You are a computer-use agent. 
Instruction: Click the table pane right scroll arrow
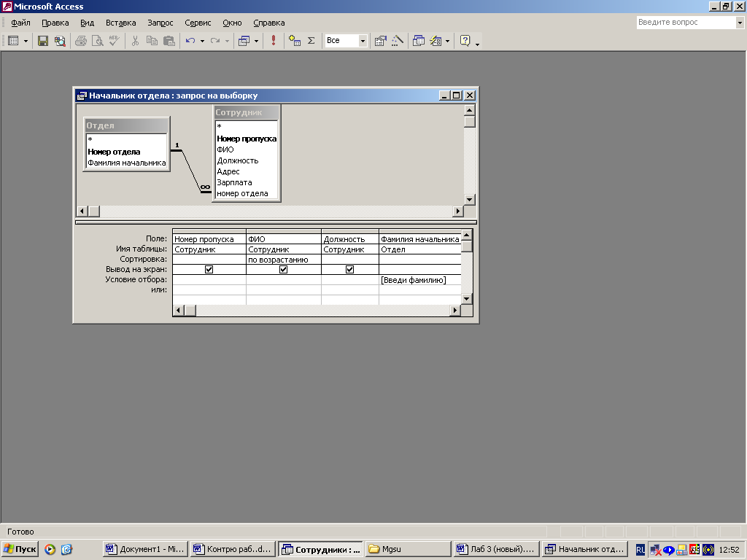458,211
